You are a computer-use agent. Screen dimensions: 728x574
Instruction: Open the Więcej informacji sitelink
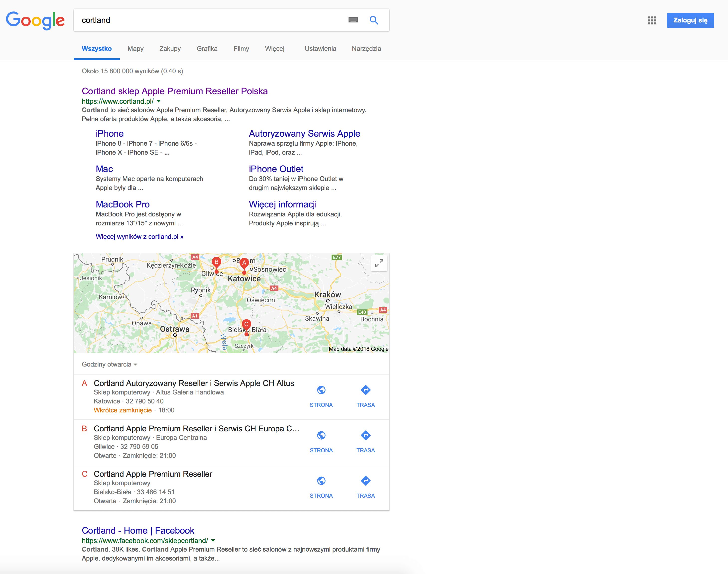pyautogui.click(x=282, y=204)
